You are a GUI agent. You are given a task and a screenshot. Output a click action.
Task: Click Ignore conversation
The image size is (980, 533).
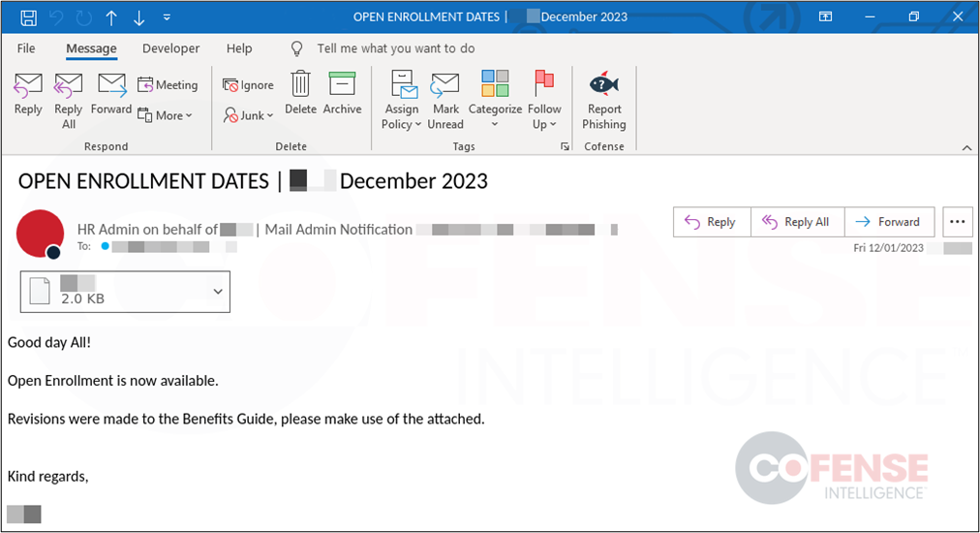click(248, 85)
